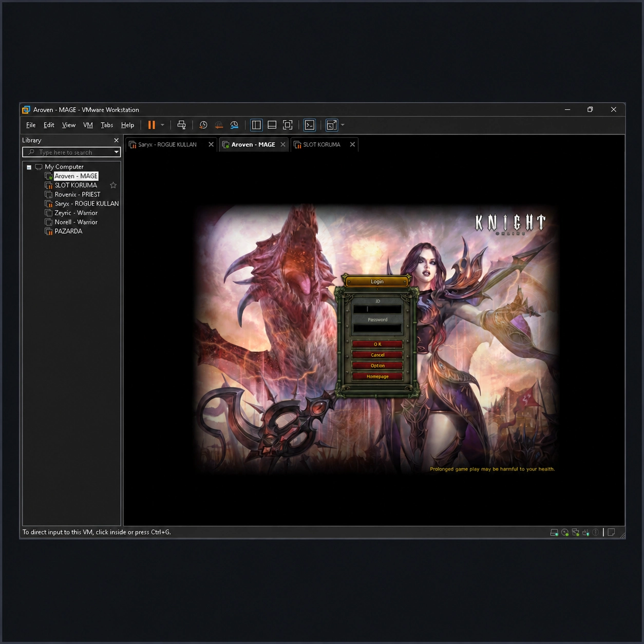Screen dimensions: 644x644
Task: Select Norell - Warrior in the library
Action: (76, 222)
